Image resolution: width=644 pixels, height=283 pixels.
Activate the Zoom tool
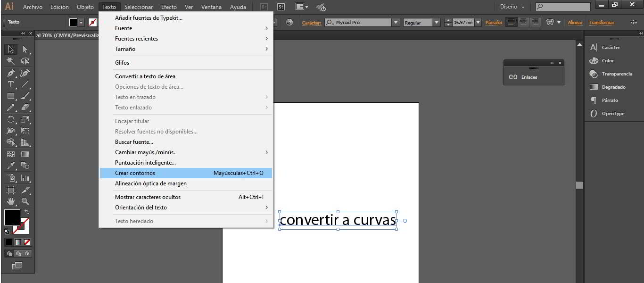25,202
